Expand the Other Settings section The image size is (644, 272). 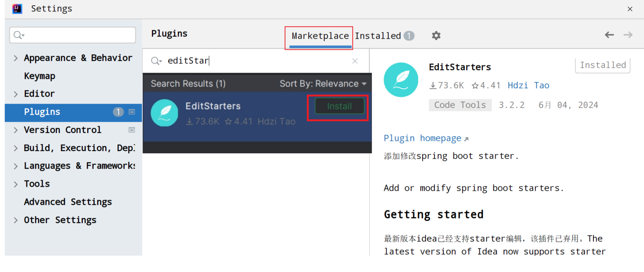pos(16,220)
